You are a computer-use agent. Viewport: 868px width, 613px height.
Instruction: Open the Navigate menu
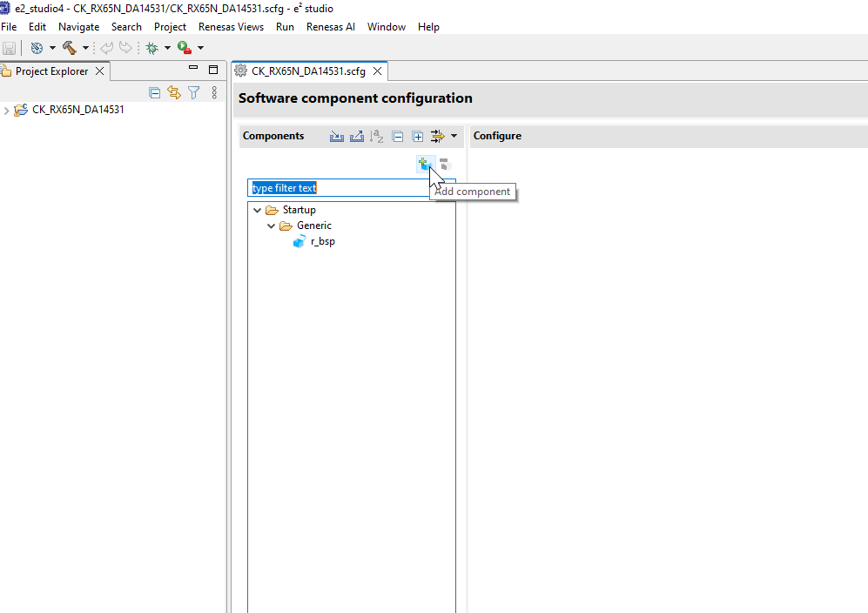click(78, 27)
